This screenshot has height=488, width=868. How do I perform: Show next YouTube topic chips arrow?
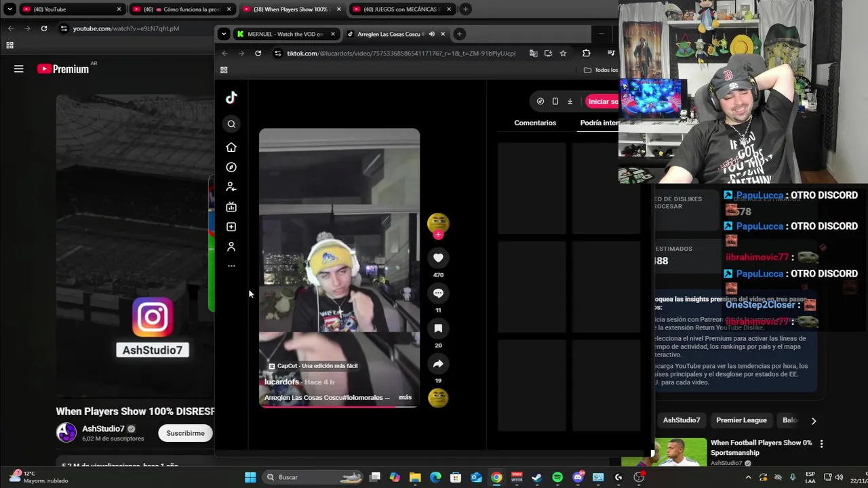pyautogui.click(x=814, y=421)
